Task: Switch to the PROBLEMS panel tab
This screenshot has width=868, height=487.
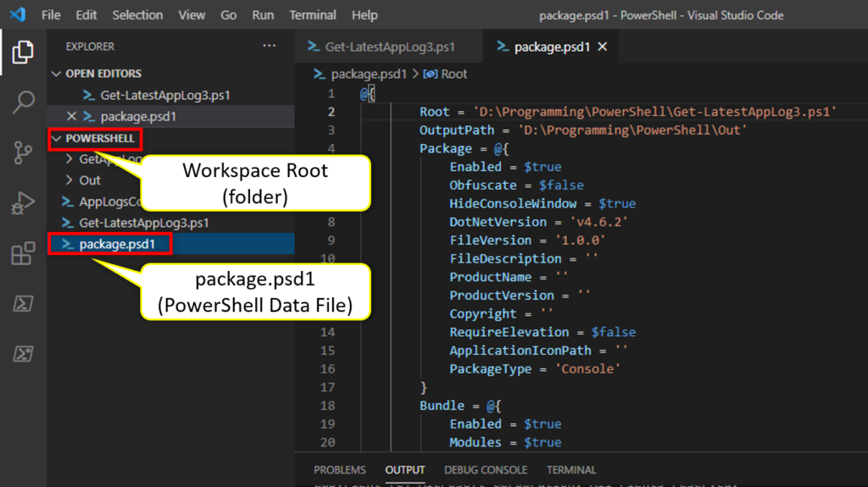Action: coord(340,469)
